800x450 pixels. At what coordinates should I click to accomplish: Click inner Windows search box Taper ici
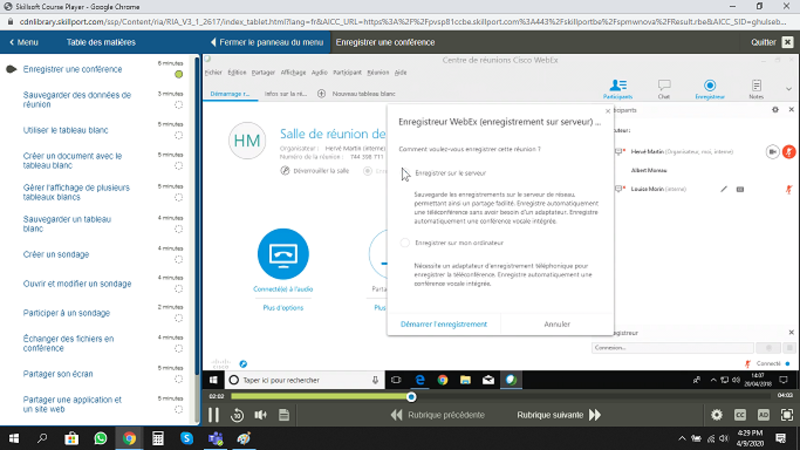click(x=305, y=380)
